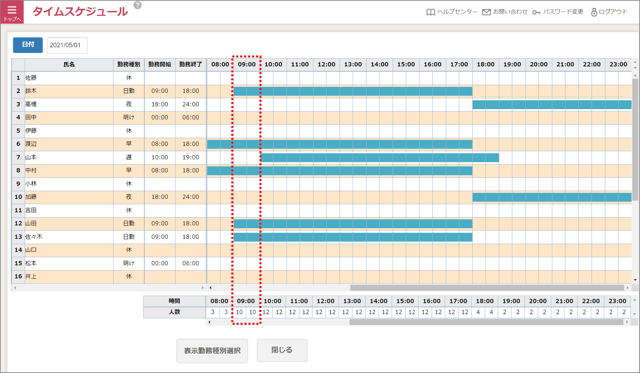Click the 勤務終了 column header
The height and width of the screenshot is (373, 640).
(191, 64)
